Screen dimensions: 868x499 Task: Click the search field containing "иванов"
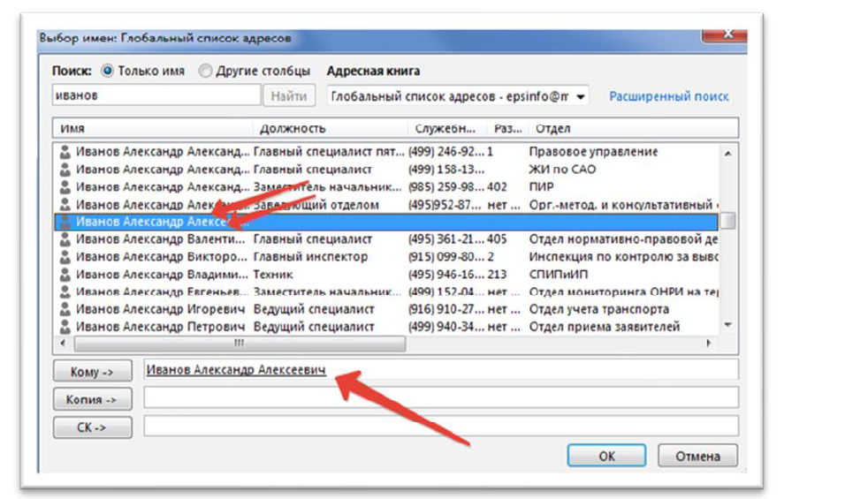(x=156, y=95)
